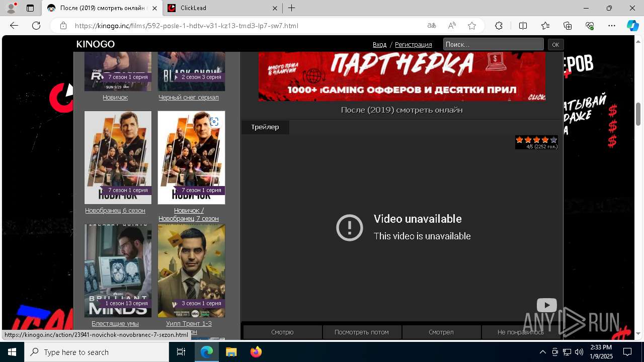Click the KINOGO logo
The height and width of the screenshot is (362, 644).
click(x=96, y=44)
